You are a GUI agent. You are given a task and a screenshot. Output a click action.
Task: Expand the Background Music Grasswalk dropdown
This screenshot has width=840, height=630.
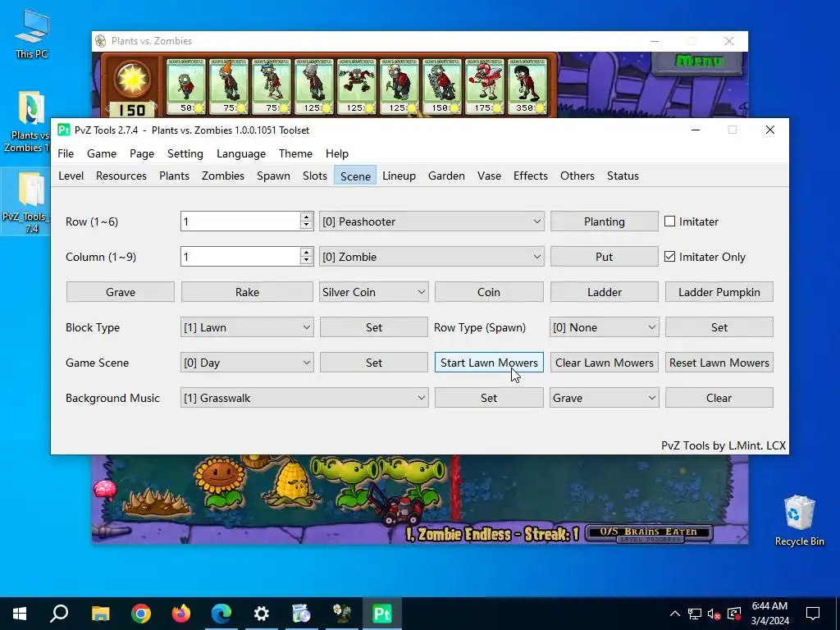pyautogui.click(x=304, y=398)
